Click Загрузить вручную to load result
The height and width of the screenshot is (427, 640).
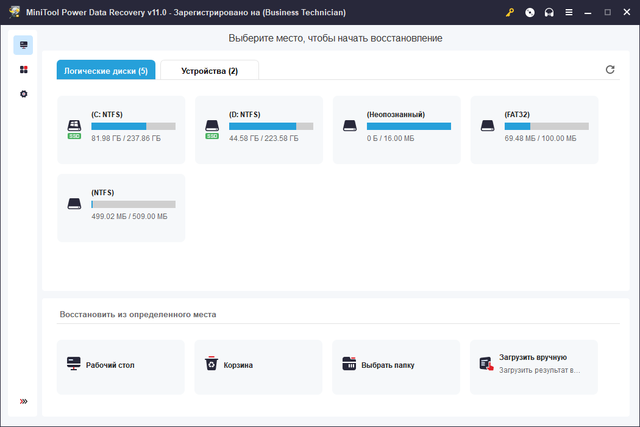(x=534, y=363)
